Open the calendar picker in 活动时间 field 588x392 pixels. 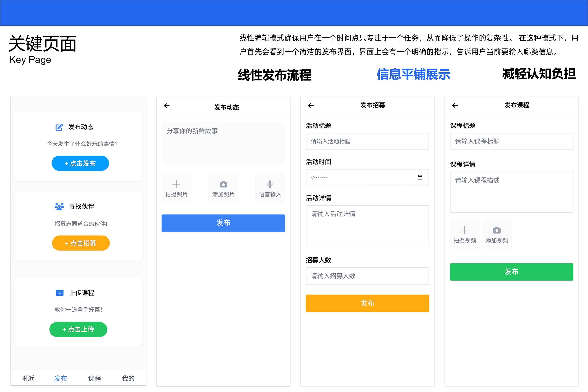(420, 177)
